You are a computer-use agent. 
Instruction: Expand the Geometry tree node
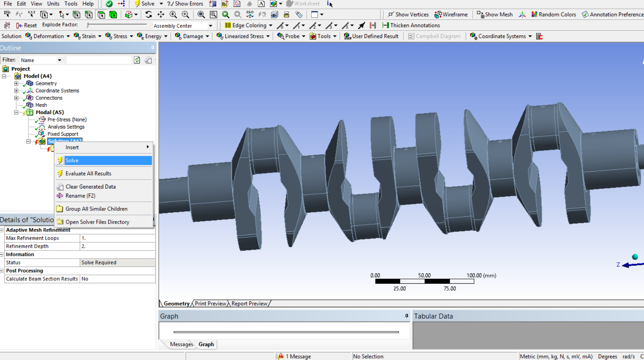click(16, 83)
